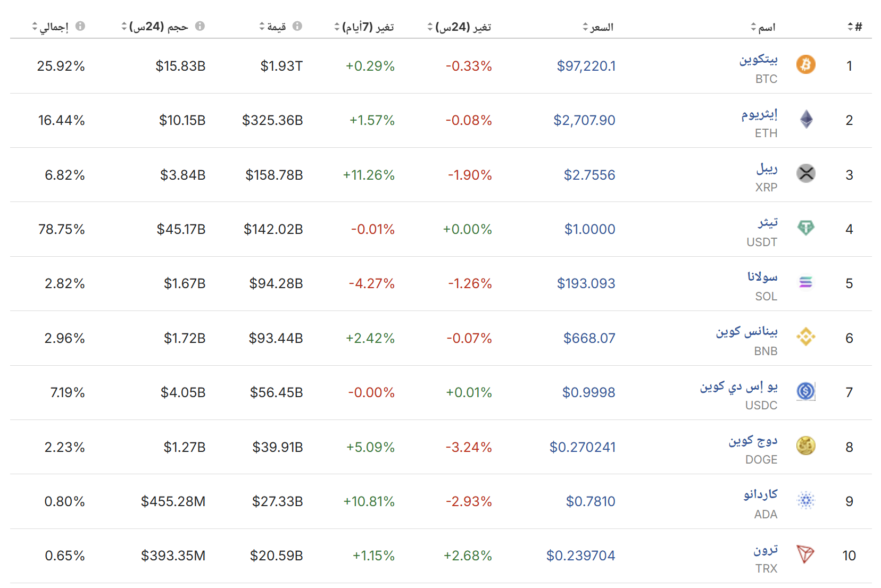Click the XRP logo icon

coord(805,173)
